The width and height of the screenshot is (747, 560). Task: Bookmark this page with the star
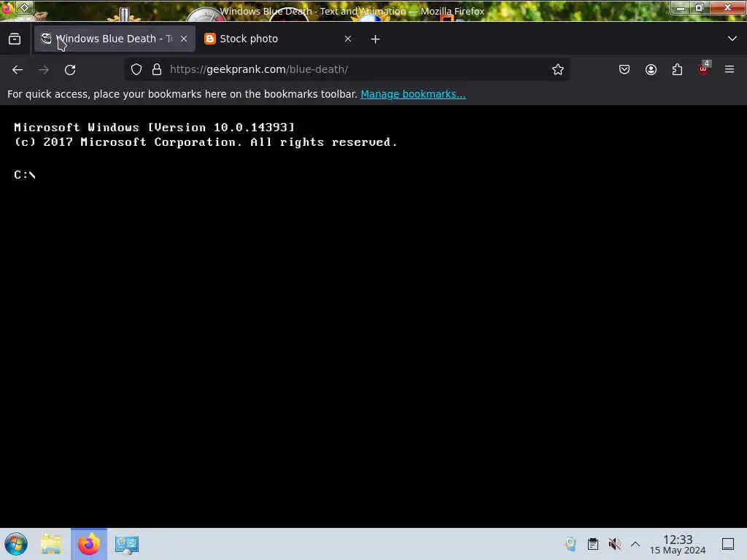point(558,69)
